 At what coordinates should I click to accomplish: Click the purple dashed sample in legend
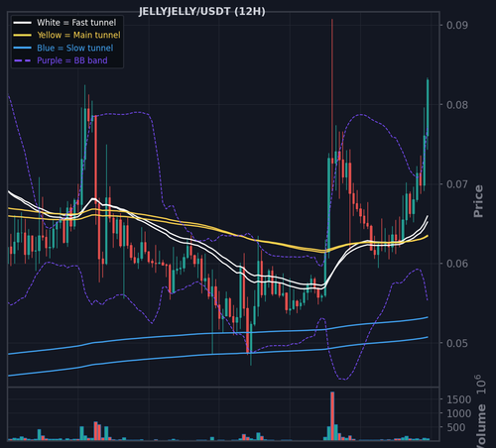pyautogui.click(x=23, y=60)
